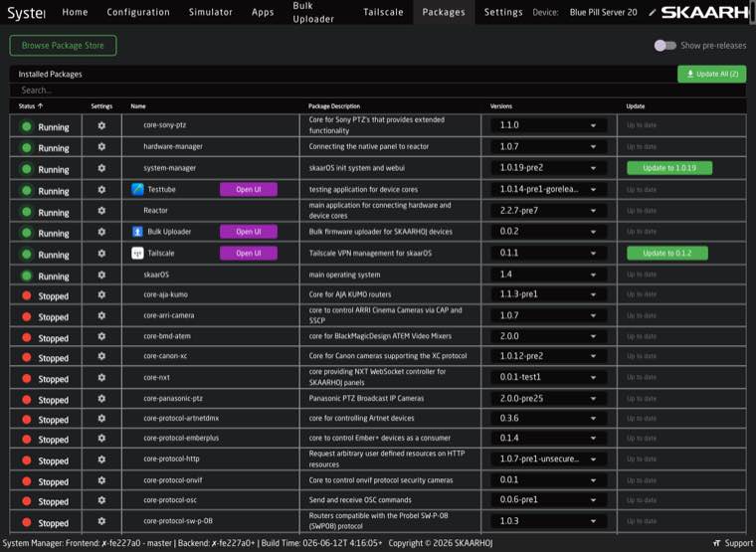Open settings gear for core-bmd-atem

click(101, 336)
